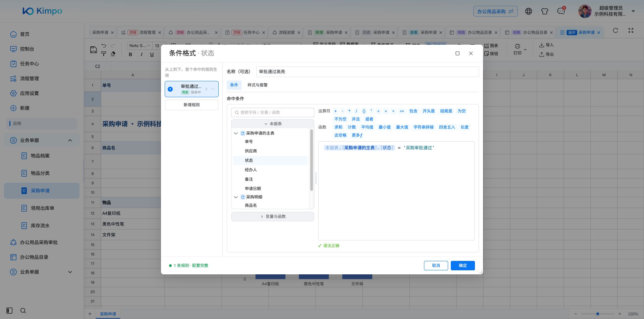Select the 条件 tab in the dialog
Image resolution: width=644 pixels, height=319 pixels.
234,85
